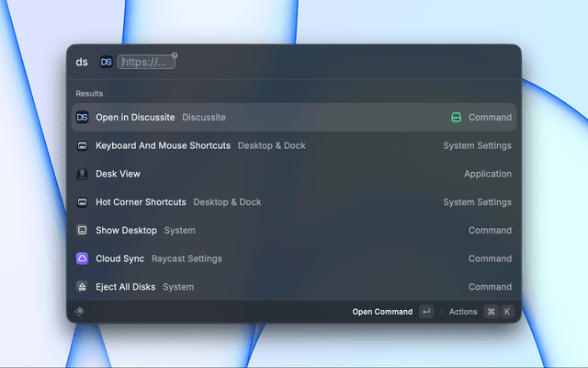This screenshot has height=368, width=588.
Task: Click the K key badge
Action: click(507, 312)
